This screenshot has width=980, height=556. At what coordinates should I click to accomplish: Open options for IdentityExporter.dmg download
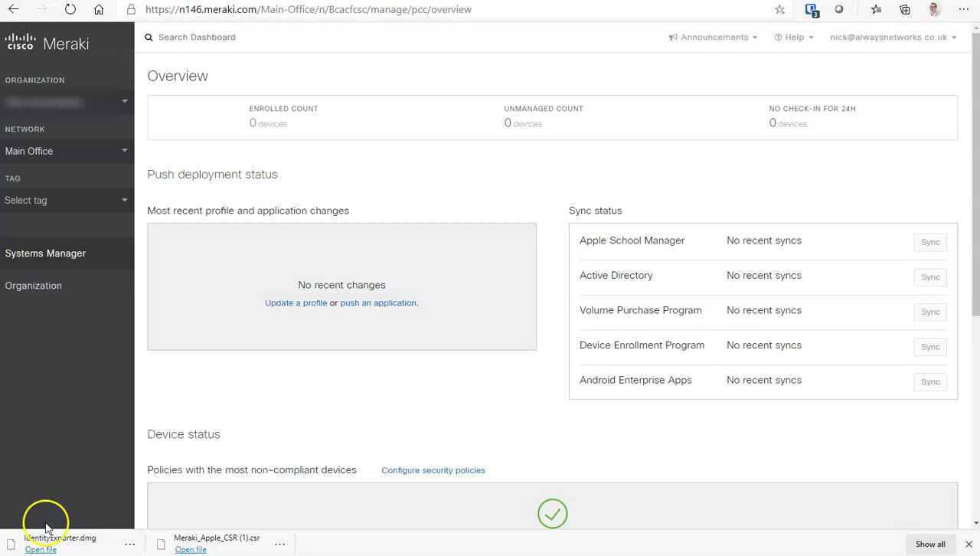tap(129, 544)
